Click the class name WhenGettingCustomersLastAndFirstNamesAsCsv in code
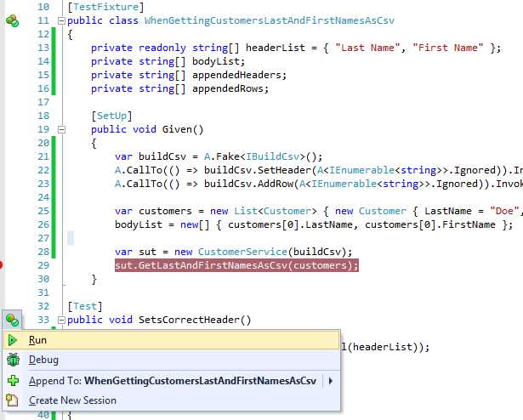The height and width of the screenshot is (420, 523). [x=270, y=20]
